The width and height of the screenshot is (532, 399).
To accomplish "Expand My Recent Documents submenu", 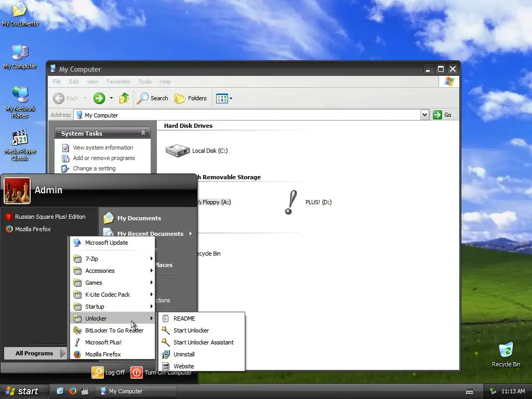I will (x=148, y=234).
